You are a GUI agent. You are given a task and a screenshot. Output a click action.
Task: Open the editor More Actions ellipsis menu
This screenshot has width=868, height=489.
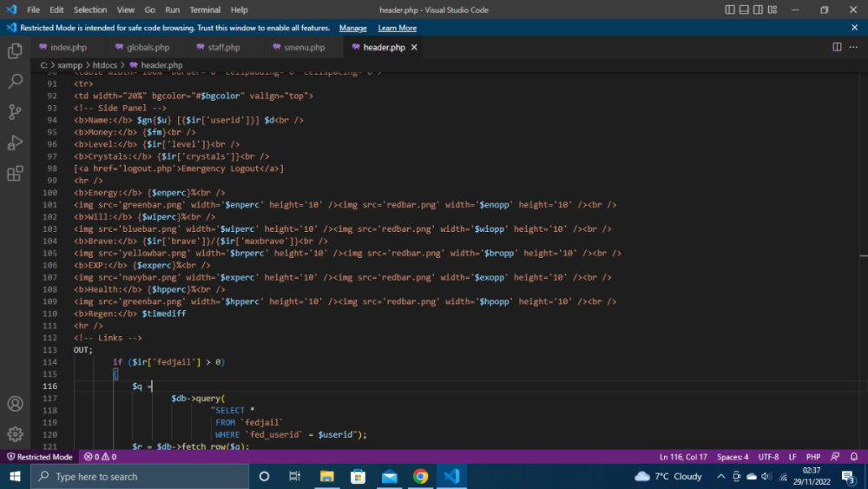point(854,47)
